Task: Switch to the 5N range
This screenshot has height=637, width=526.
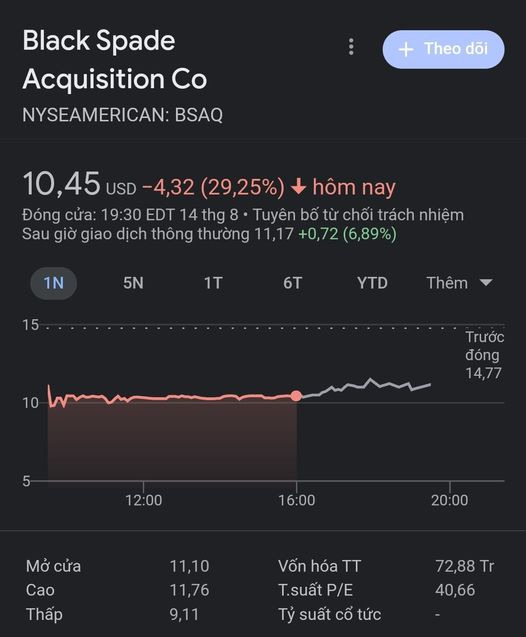Action: click(133, 283)
